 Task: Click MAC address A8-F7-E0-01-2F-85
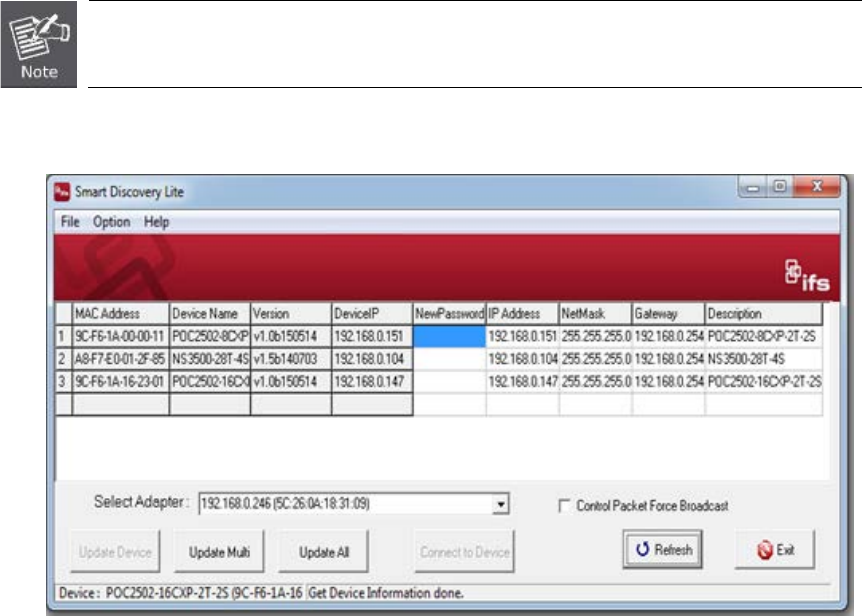point(120,359)
